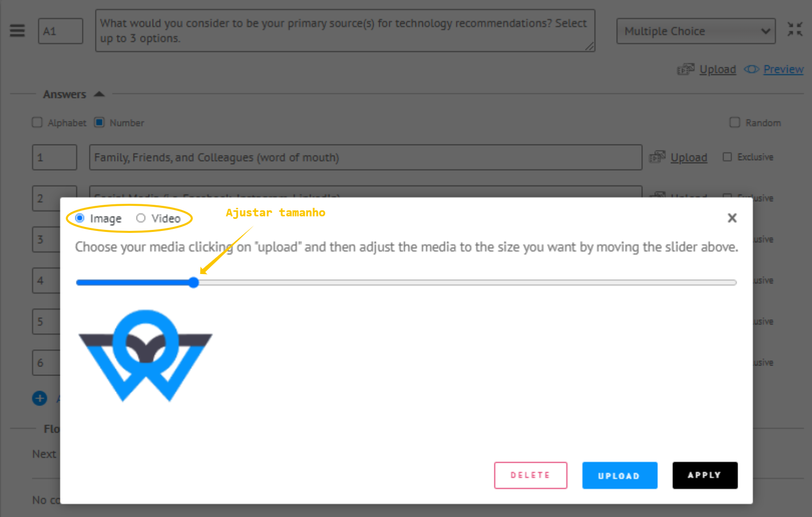Screen dimensions: 812x517
Task: Open the hamburger menu icon
Action: (x=17, y=31)
